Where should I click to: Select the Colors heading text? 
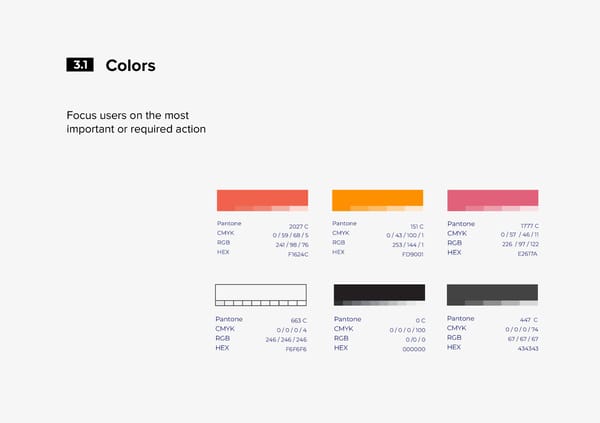(130, 66)
